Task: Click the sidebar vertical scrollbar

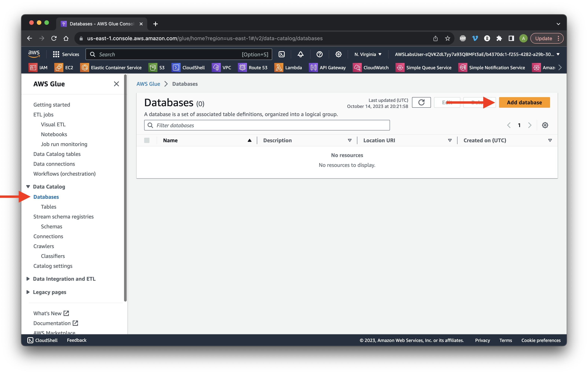Action: [126, 188]
